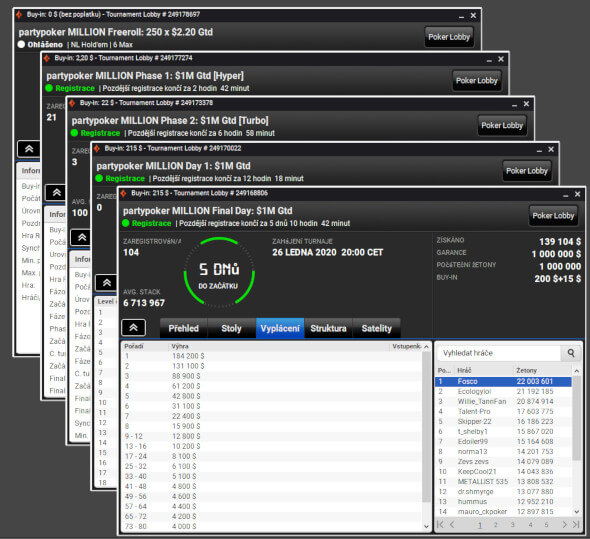The image size is (590, 539).
Task: Collapse header in the Freeroll window
Action: [x=29, y=149]
